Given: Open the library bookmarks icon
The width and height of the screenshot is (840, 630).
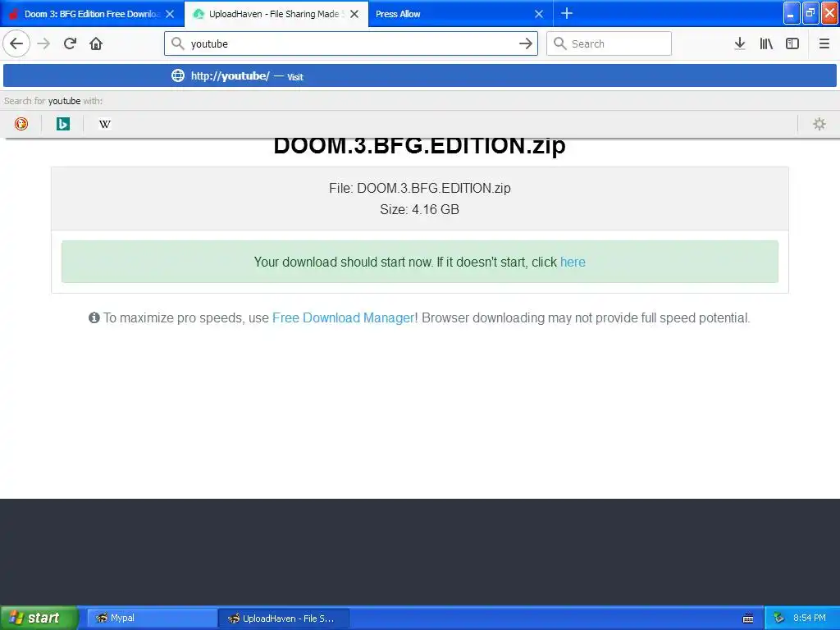Looking at the screenshot, I should tap(766, 43).
